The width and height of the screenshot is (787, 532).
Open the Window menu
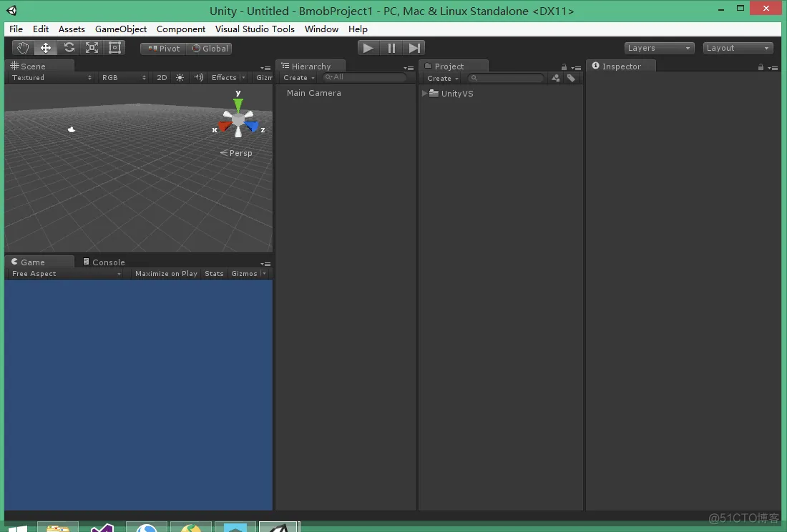click(x=321, y=29)
